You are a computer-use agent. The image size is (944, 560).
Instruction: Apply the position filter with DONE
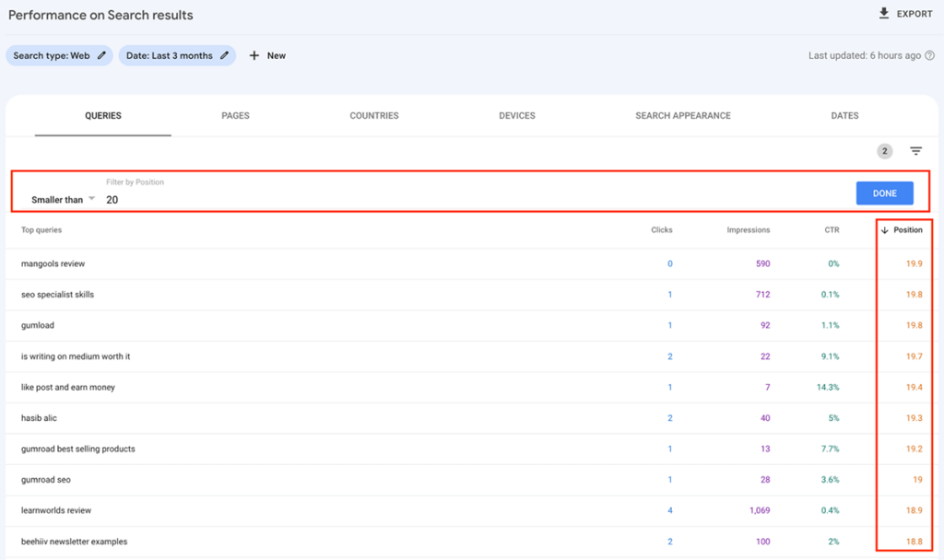point(884,193)
